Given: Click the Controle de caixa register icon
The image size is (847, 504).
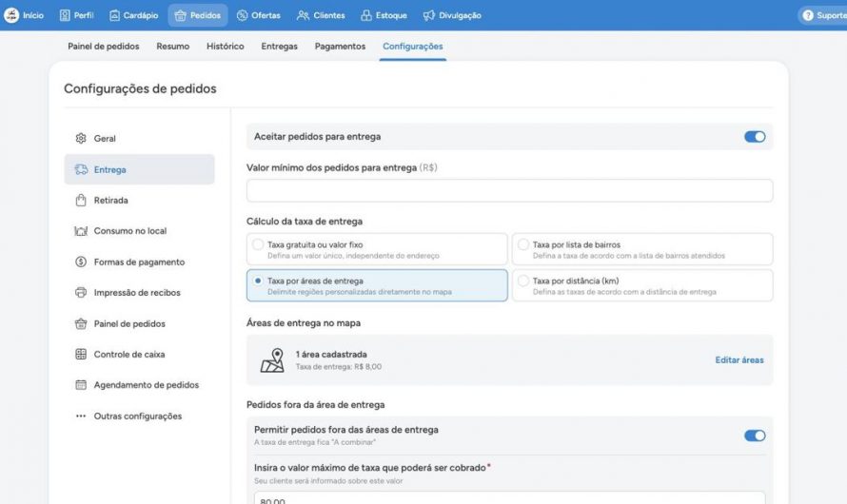Looking at the screenshot, I should tap(81, 354).
